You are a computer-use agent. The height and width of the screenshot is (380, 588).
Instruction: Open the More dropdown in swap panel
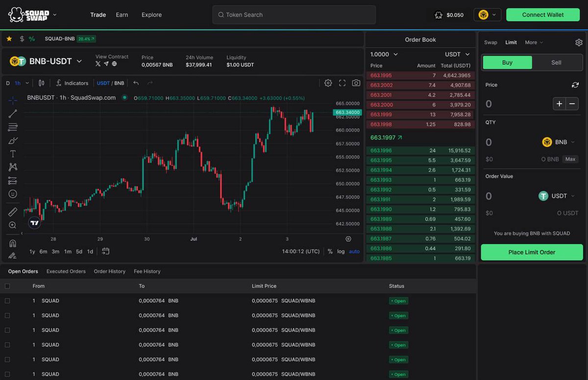[534, 43]
